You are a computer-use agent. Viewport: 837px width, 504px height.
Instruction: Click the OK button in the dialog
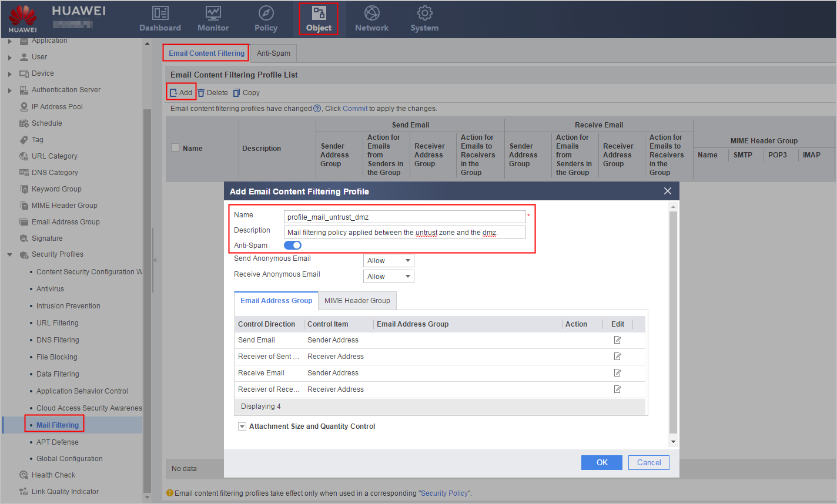[x=602, y=463]
